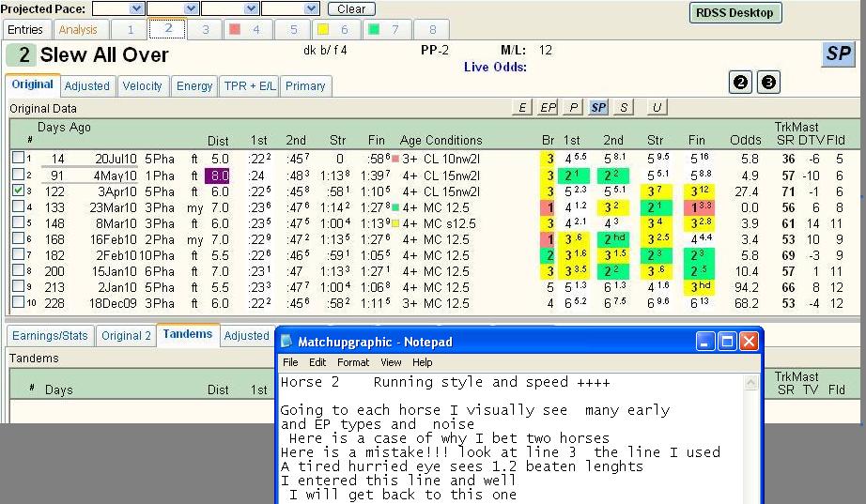Open the first Projected Pace dropdown

click(x=136, y=8)
